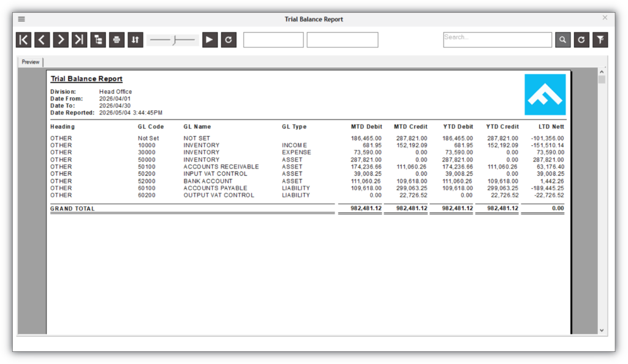Image resolution: width=628 pixels, height=364 pixels.
Task: Click LTD Nett value '1,442.26'
Action: pyautogui.click(x=552, y=181)
